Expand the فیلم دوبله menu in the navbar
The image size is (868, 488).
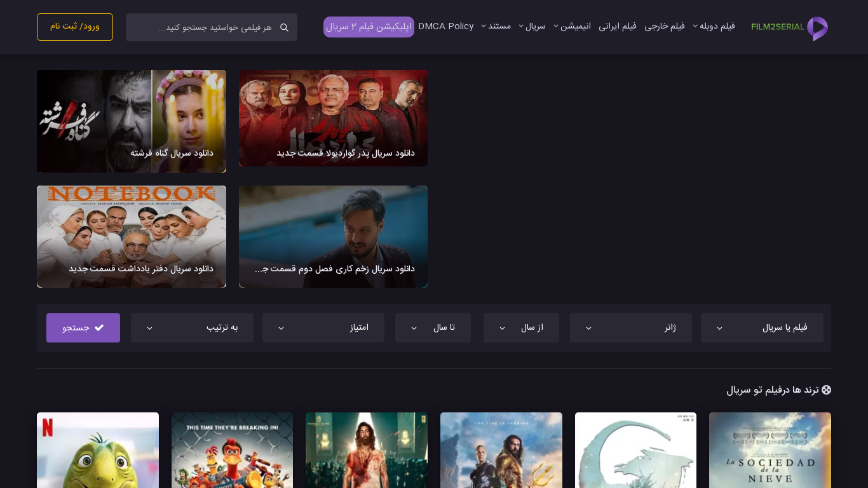[x=714, y=26]
